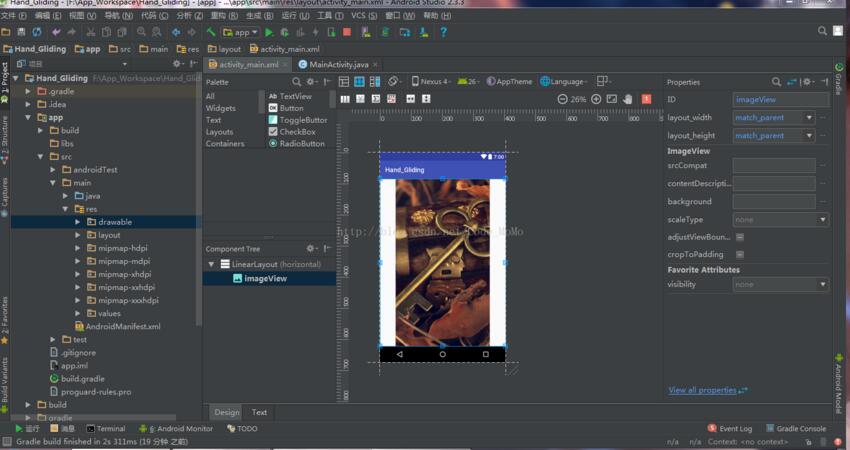Click the ID input field with imageView
The image size is (850, 450).
pyautogui.click(x=780, y=99)
